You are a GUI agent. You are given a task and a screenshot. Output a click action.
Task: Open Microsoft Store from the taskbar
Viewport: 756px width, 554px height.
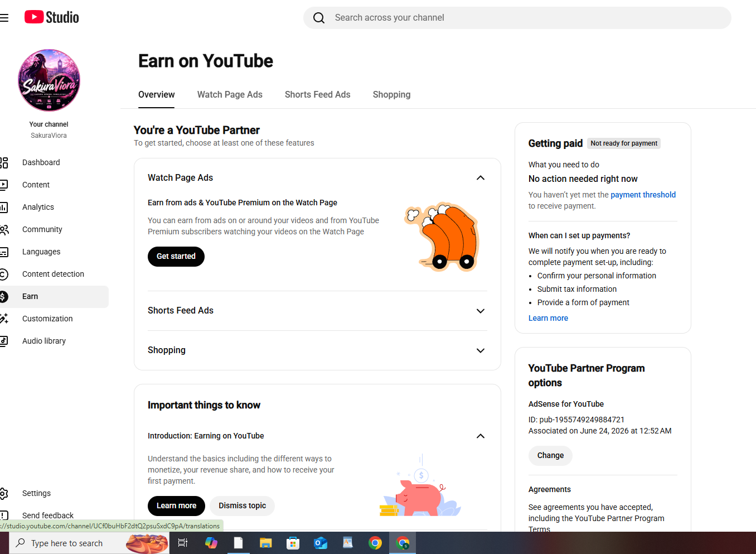[x=293, y=543]
